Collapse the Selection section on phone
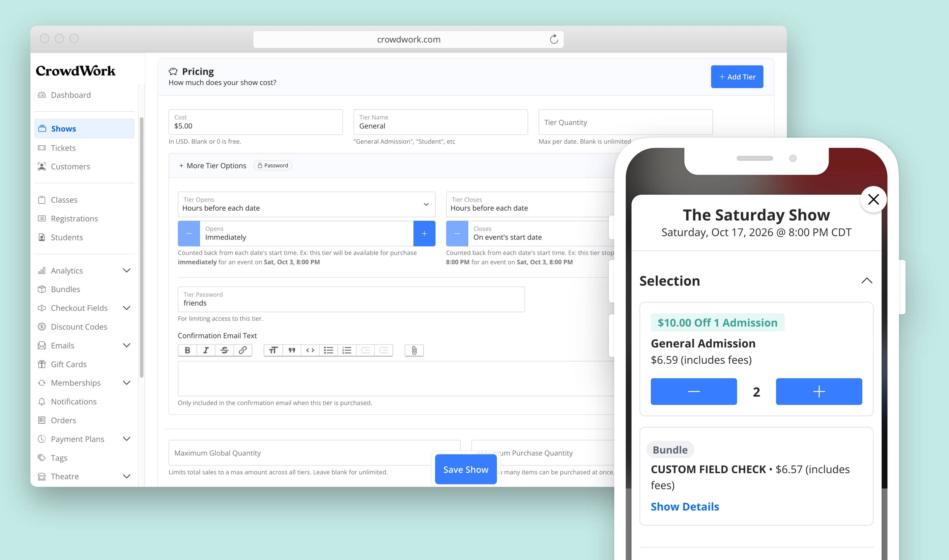 click(x=867, y=281)
